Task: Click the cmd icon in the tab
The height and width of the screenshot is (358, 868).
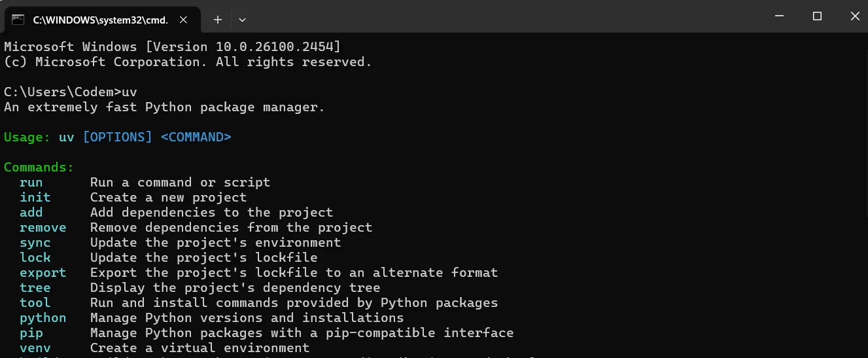Action: (18, 20)
